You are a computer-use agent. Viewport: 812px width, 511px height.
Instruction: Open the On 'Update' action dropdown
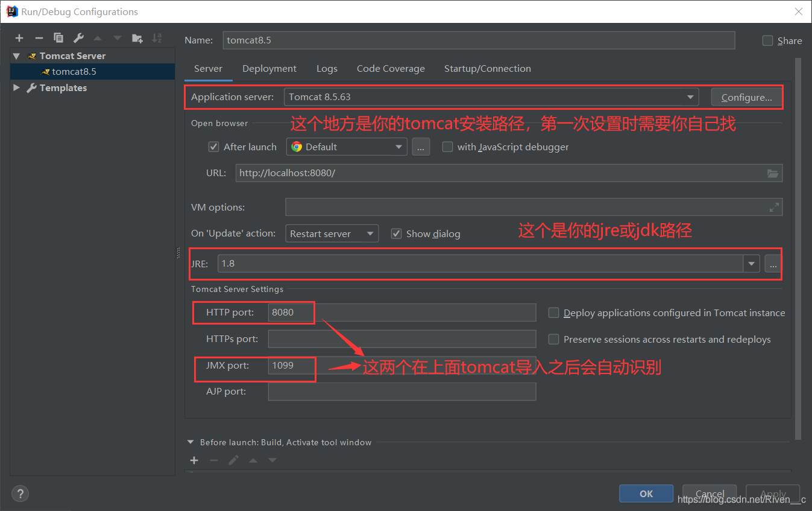point(332,233)
